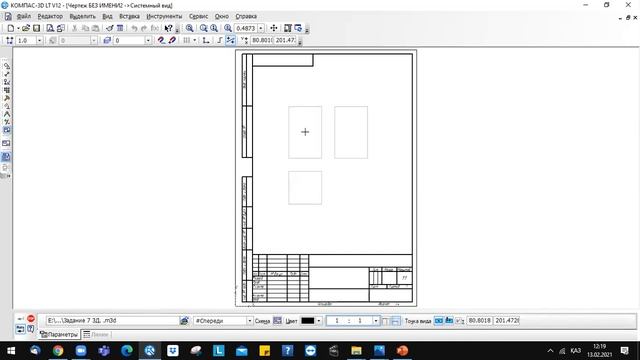
Task: Toggle the red snapping magnet button
Action: pyautogui.click(x=161, y=40)
